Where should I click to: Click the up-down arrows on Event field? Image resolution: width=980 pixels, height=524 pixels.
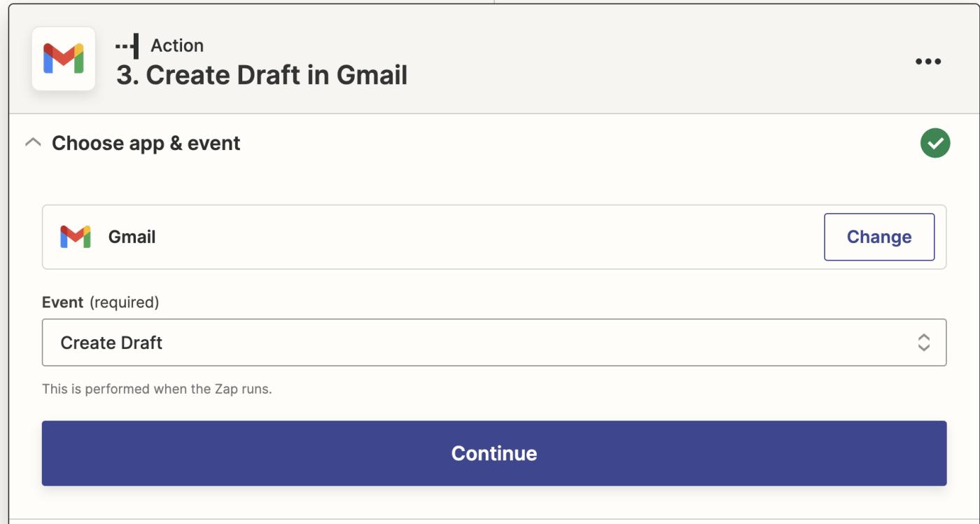tap(924, 343)
